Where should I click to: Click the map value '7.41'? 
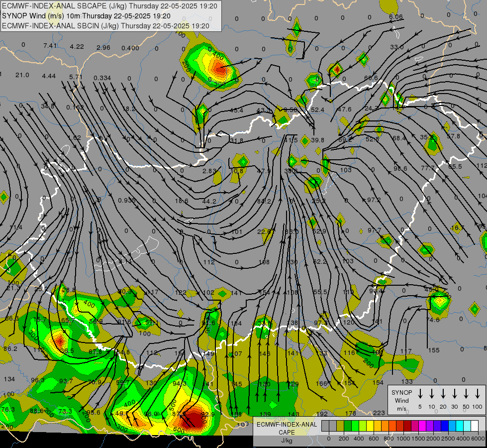pos(50,46)
